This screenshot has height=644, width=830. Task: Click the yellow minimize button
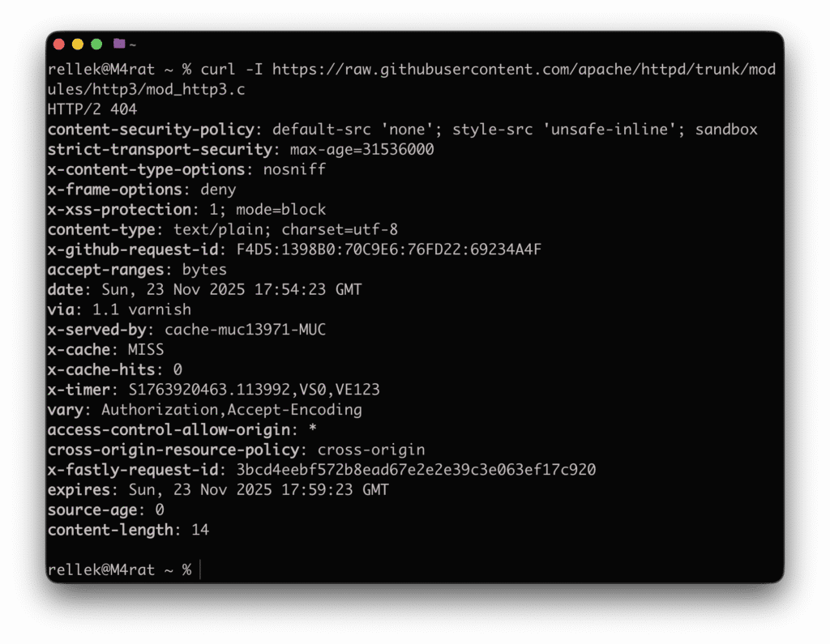[78, 43]
